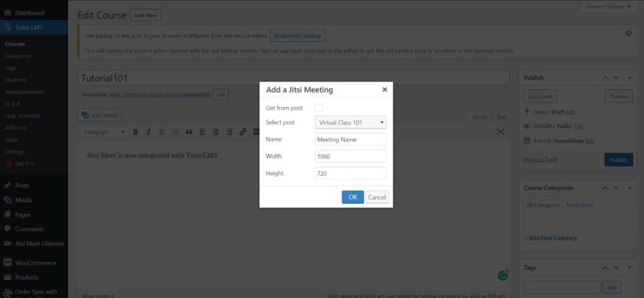Move the Tags panel down
Screen dimensions: 644x298
616,268
